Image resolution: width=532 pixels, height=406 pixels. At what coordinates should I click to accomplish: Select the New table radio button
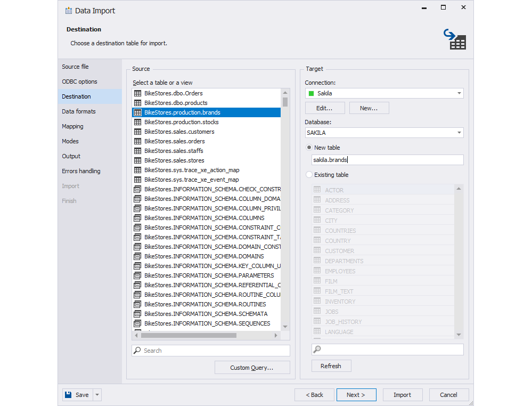click(309, 148)
